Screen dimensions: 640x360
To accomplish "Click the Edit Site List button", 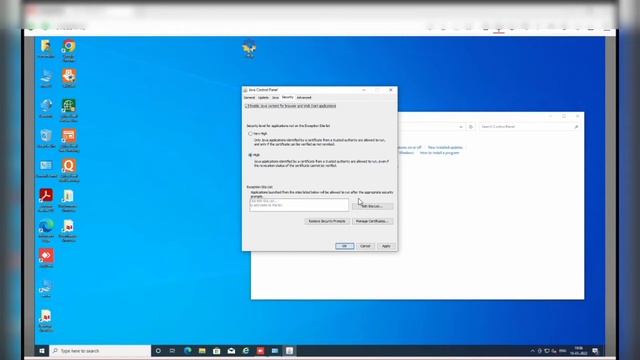I will tap(372, 206).
